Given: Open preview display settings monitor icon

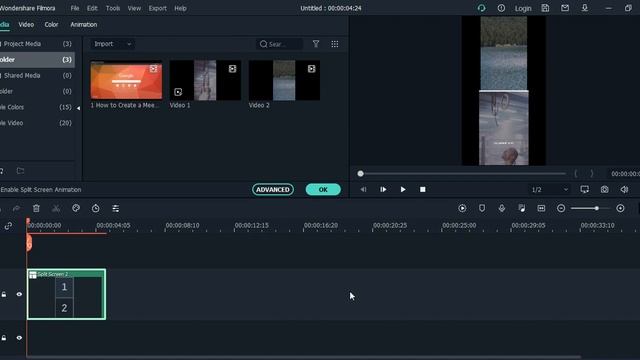Looking at the screenshot, I should click(585, 189).
